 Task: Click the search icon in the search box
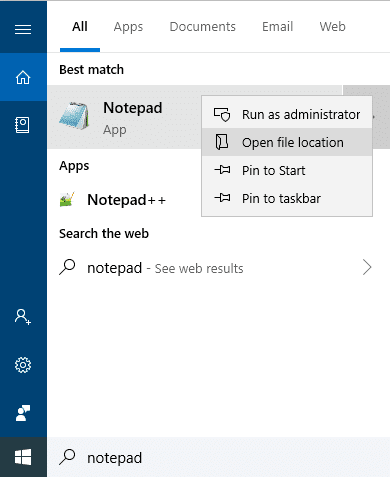pyautogui.click(x=67, y=457)
